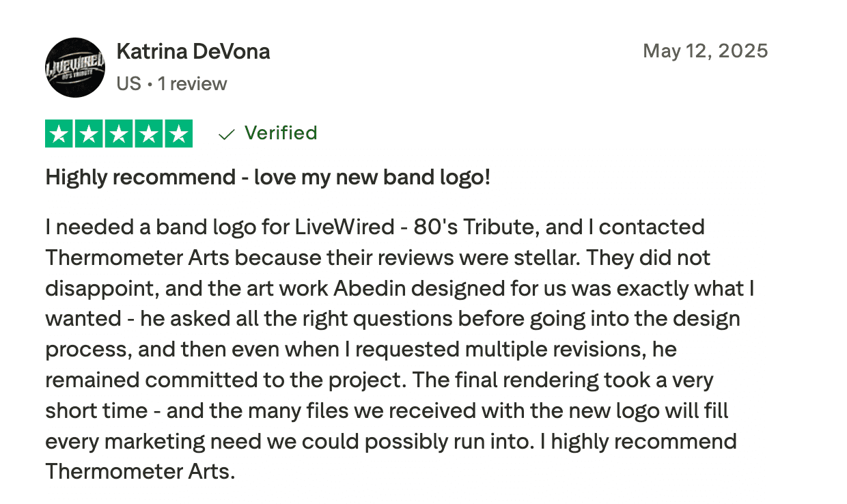Image resolution: width=847 pixels, height=504 pixels.
Task: Open Katrina DeVona's reviewer profile
Action: point(193,51)
